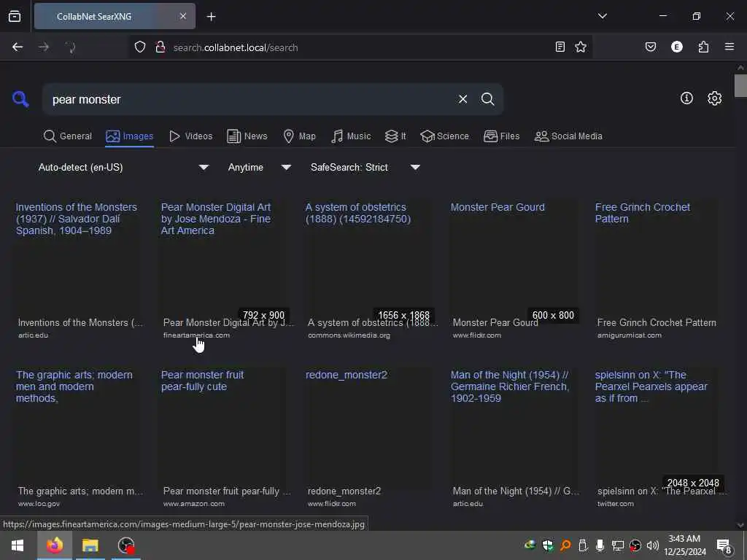The height and width of the screenshot is (560, 747).
Task: Open Inventions of the Monsters result
Action: coord(76,219)
